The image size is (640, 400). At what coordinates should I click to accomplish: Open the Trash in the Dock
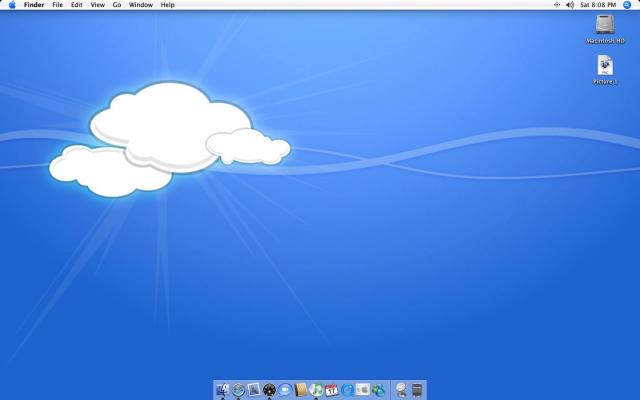tap(417, 390)
